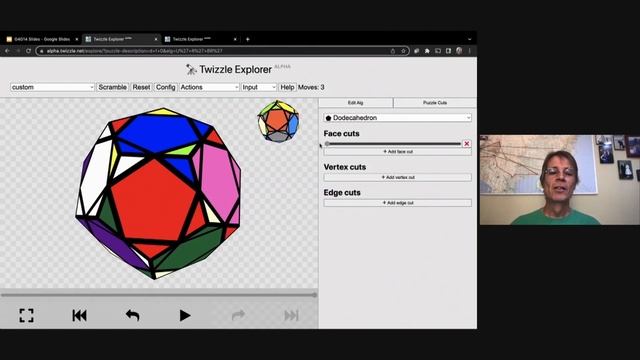Skip to start of algorithm
640x360 pixels.
[79, 315]
